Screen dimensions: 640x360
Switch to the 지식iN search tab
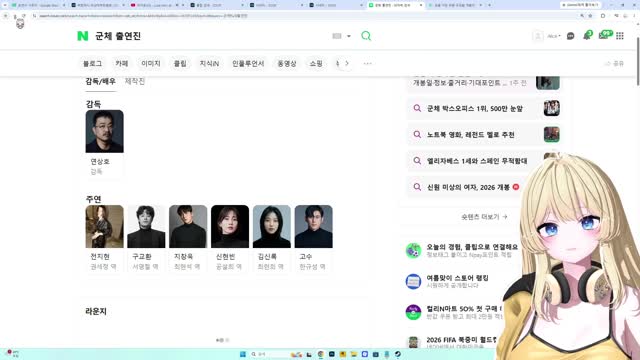(x=209, y=63)
